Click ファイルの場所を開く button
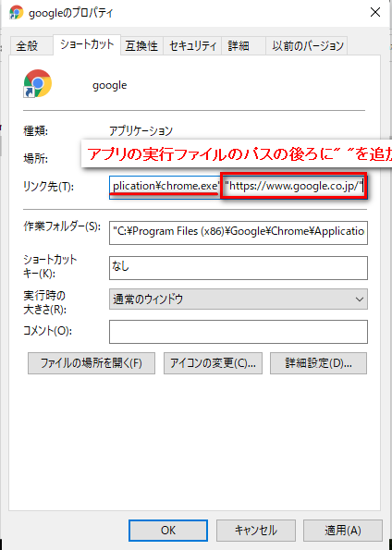Screen dimensions: 392x550 [92, 363]
